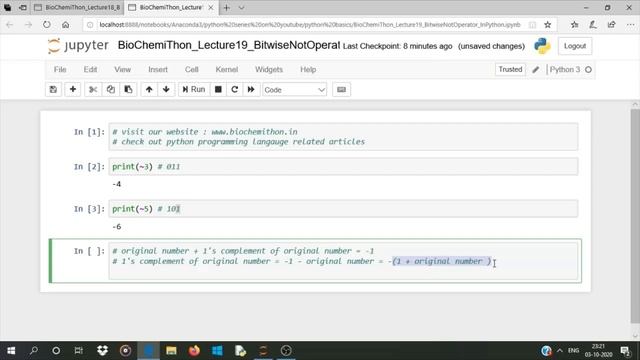
Task: Open a new browser tab
Action: coord(227,7)
